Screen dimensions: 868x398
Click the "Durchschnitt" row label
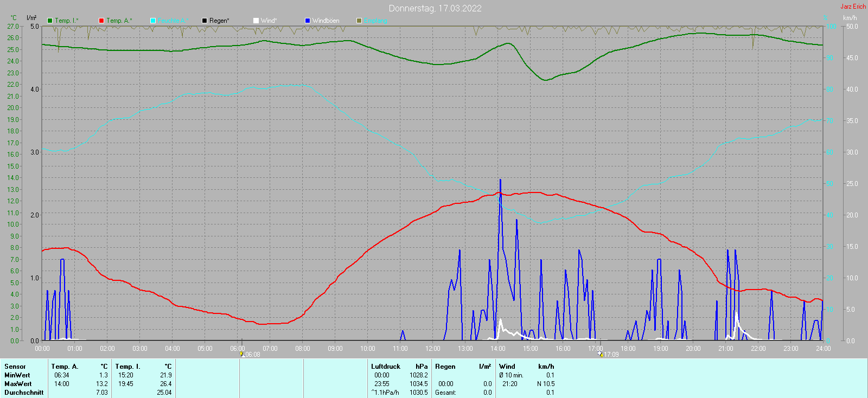(24, 393)
